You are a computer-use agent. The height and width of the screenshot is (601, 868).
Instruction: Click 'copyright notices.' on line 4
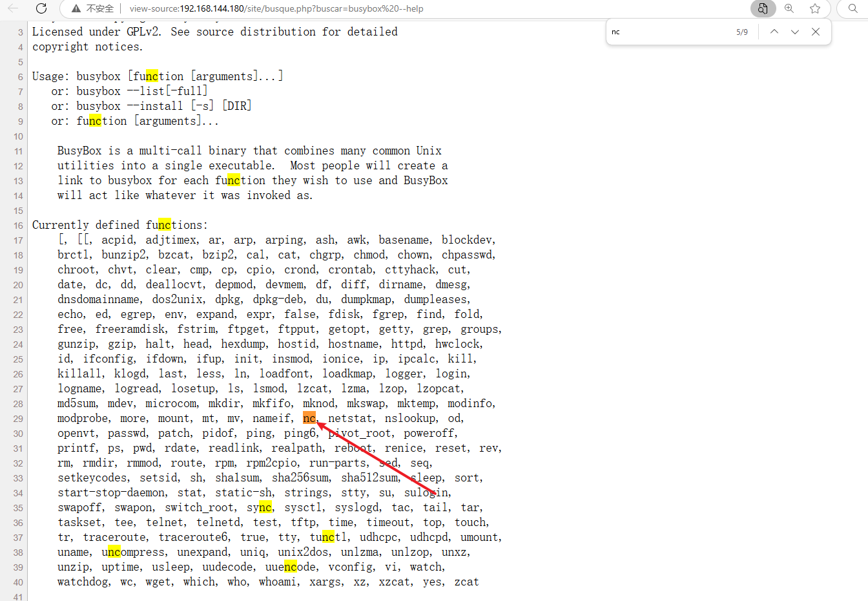pos(87,47)
